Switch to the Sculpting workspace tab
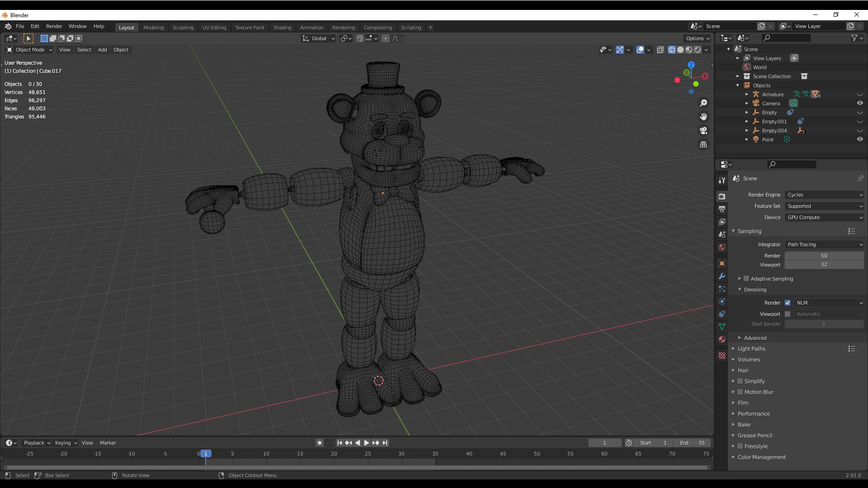This screenshot has height=488, width=868. (183, 28)
